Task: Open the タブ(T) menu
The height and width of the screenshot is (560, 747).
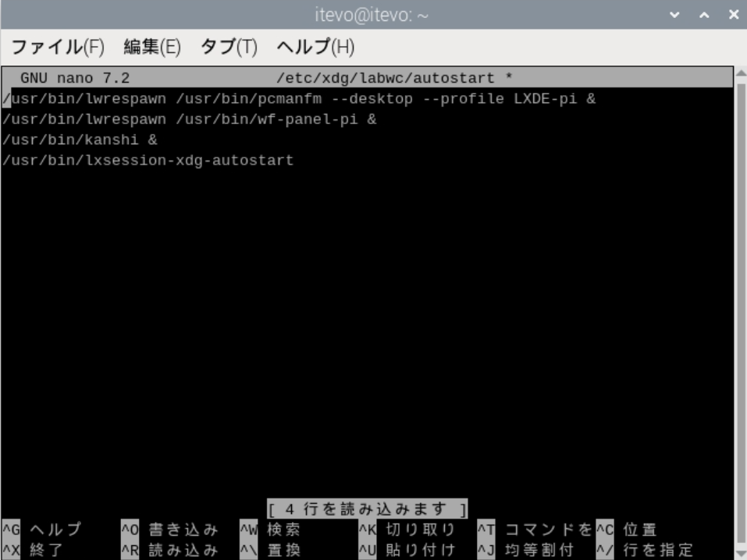Action: 229,48
